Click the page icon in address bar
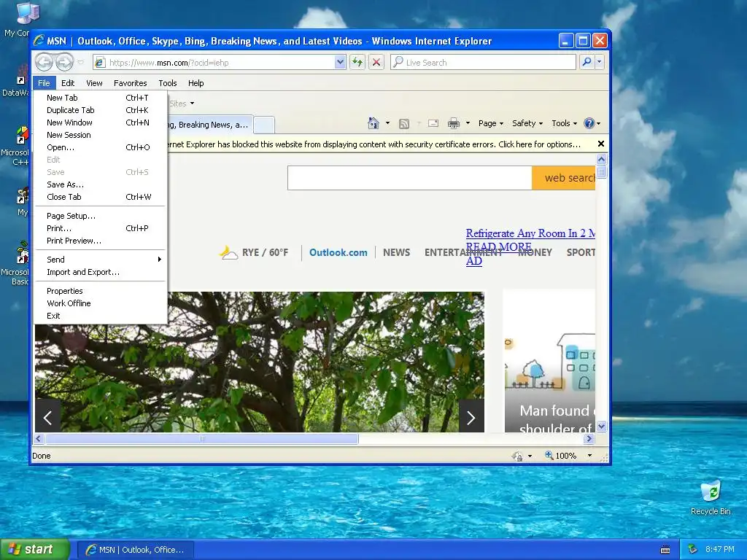 [99, 63]
